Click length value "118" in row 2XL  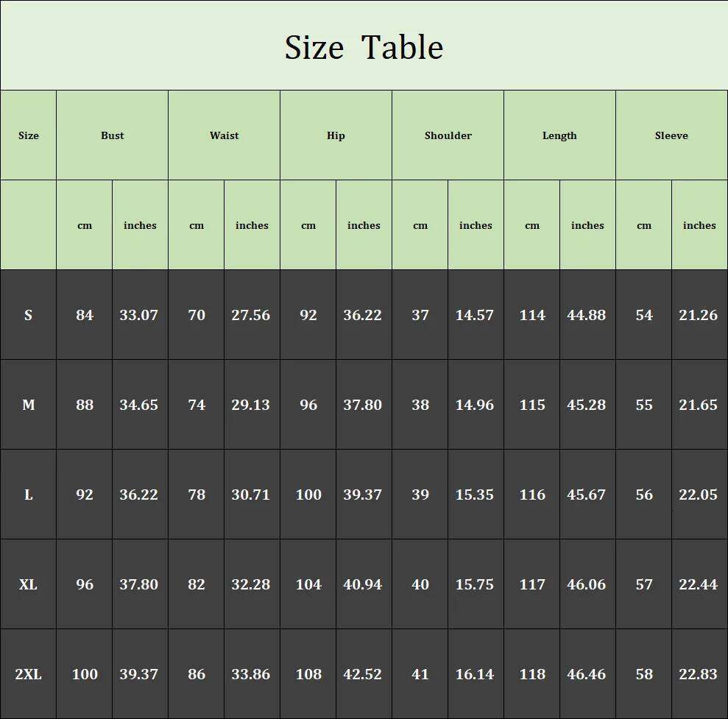[532, 674]
